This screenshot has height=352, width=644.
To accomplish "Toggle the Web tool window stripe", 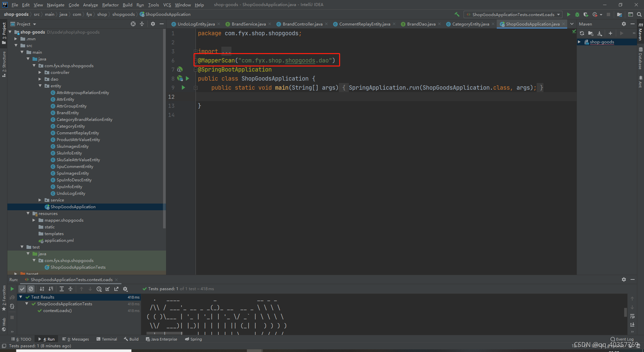I will coord(4,324).
